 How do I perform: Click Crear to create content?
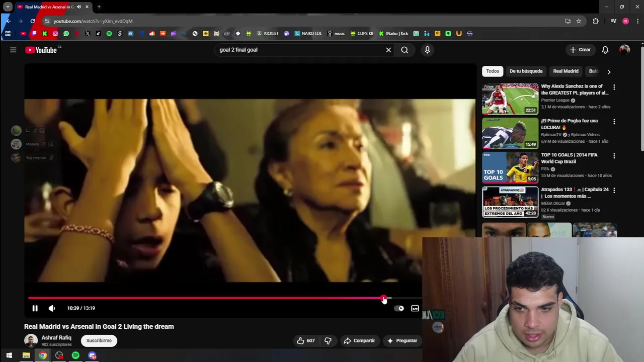coord(580,50)
